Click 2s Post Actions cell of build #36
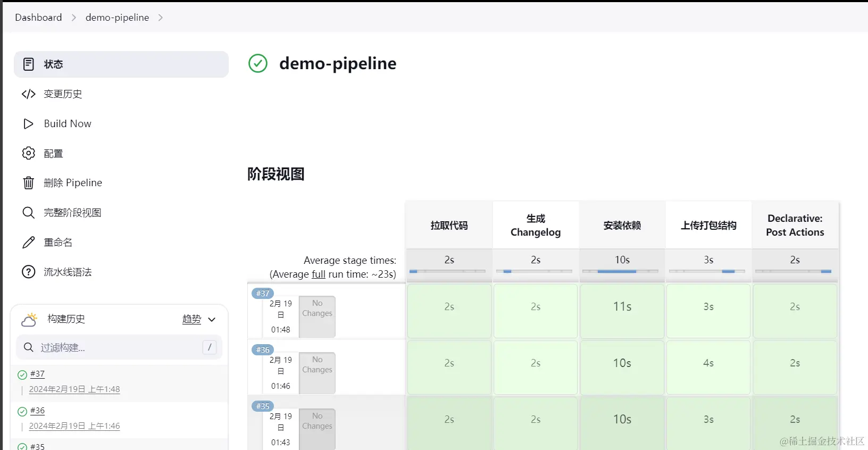The height and width of the screenshot is (450, 868). [x=795, y=368]
